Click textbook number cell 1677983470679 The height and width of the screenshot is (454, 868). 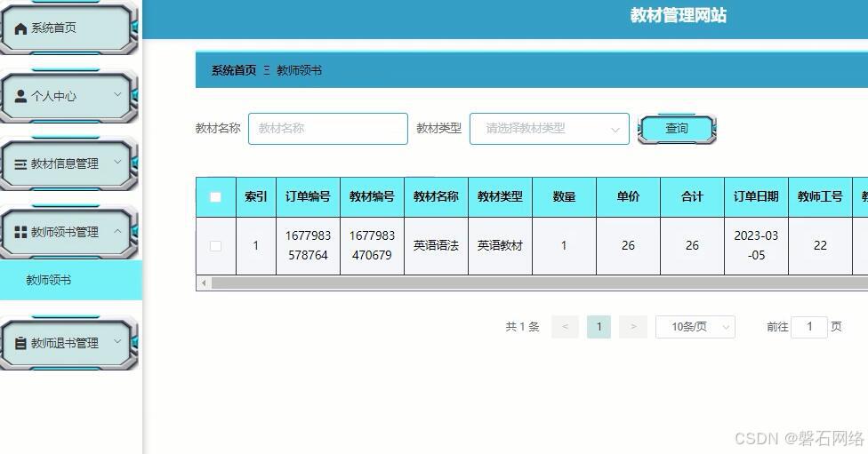coord(372,245)
